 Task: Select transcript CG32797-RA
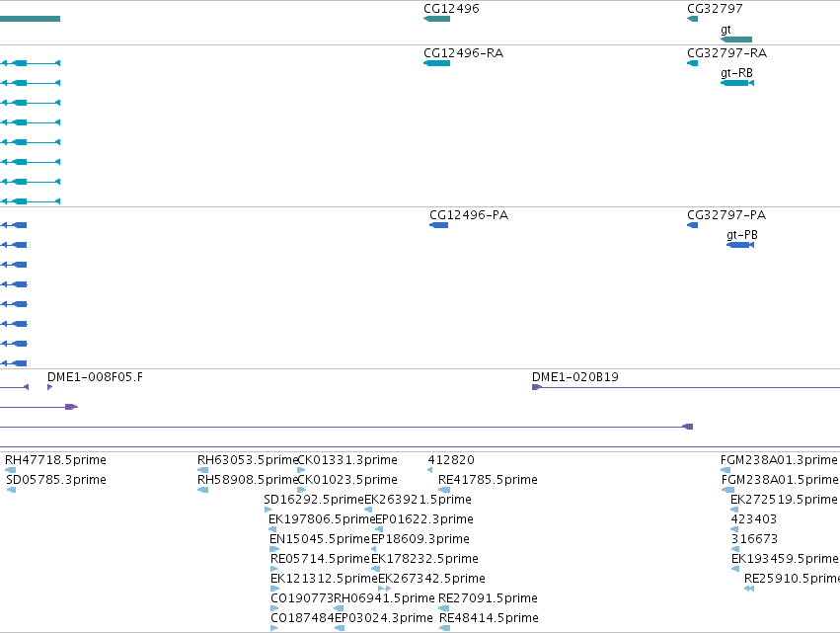click(692, 63)
